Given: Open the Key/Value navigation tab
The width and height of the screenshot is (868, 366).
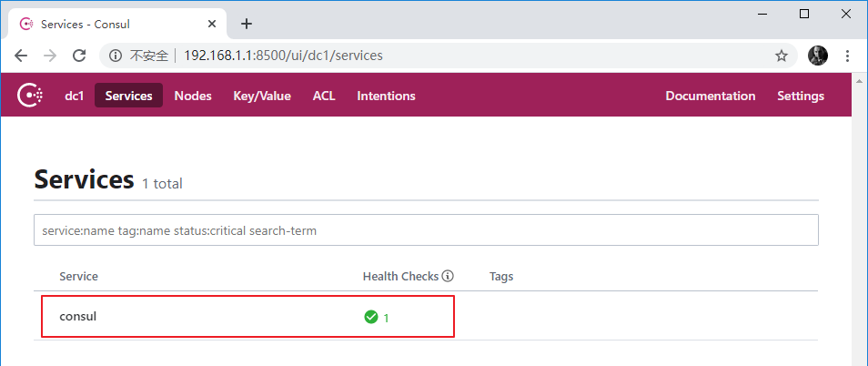Looking at the screenshot, I should [x=262, y=96].
